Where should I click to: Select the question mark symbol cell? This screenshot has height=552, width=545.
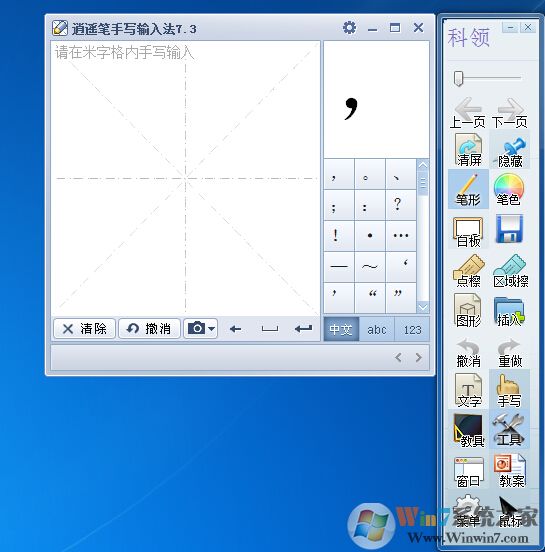401,205
